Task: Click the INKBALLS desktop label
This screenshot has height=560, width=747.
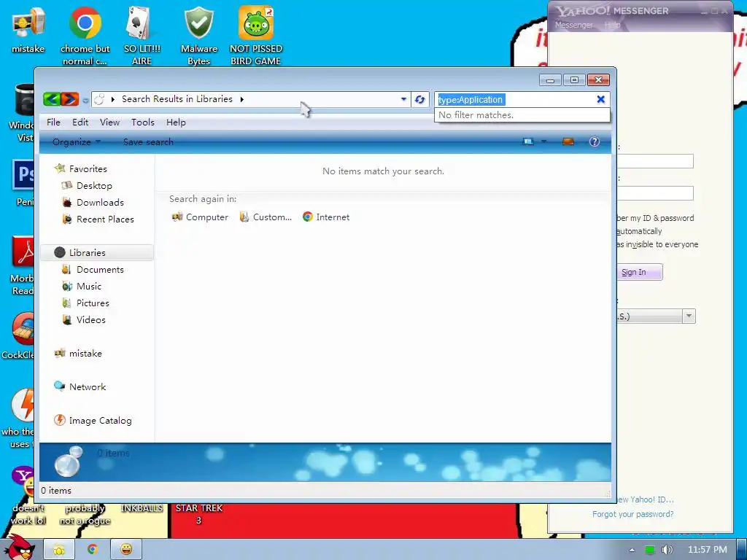Action: [142, 508]
